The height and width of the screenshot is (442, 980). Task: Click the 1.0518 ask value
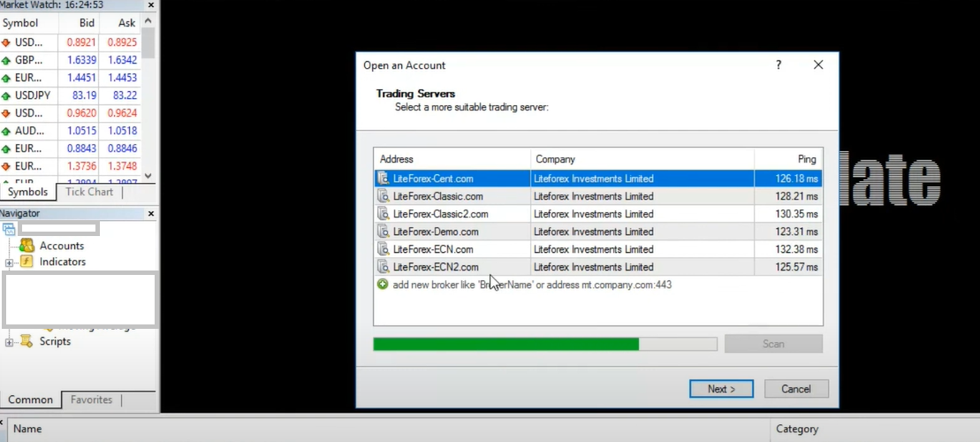[x=122, y=132]
